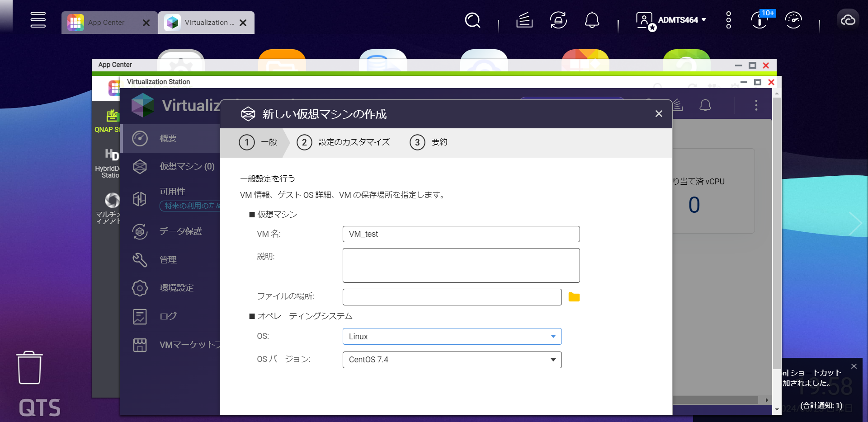868x422 pixels.
Task: Select wizard step 3 要約
Action: click(x=429, y=142)
